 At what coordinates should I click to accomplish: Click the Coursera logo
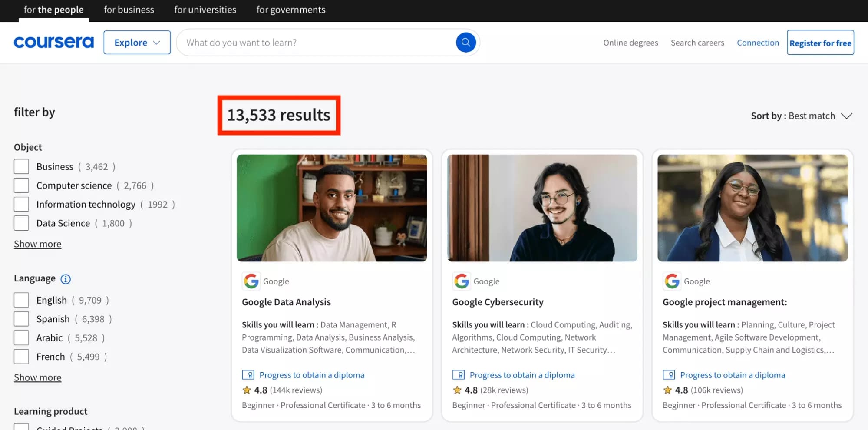coord(54,43)
